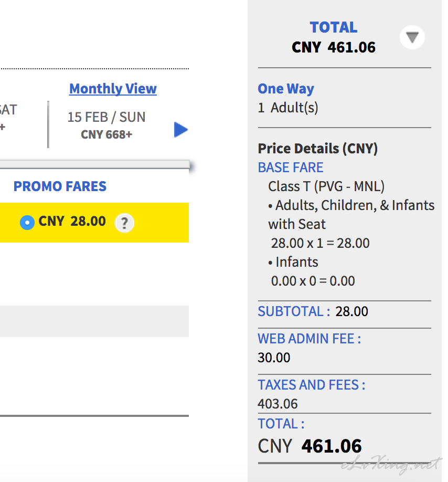
Task: Click the Price Details (CNY) heading
Action: 318,149
